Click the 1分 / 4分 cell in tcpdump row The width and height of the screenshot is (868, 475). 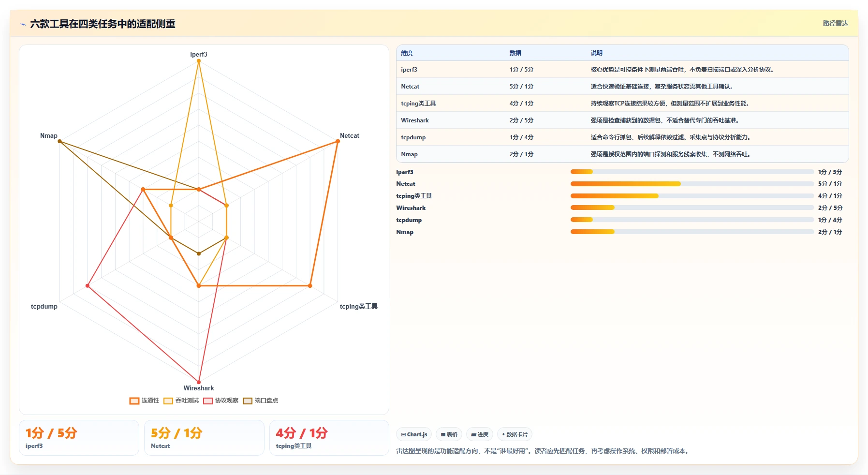tap(521, 137)
